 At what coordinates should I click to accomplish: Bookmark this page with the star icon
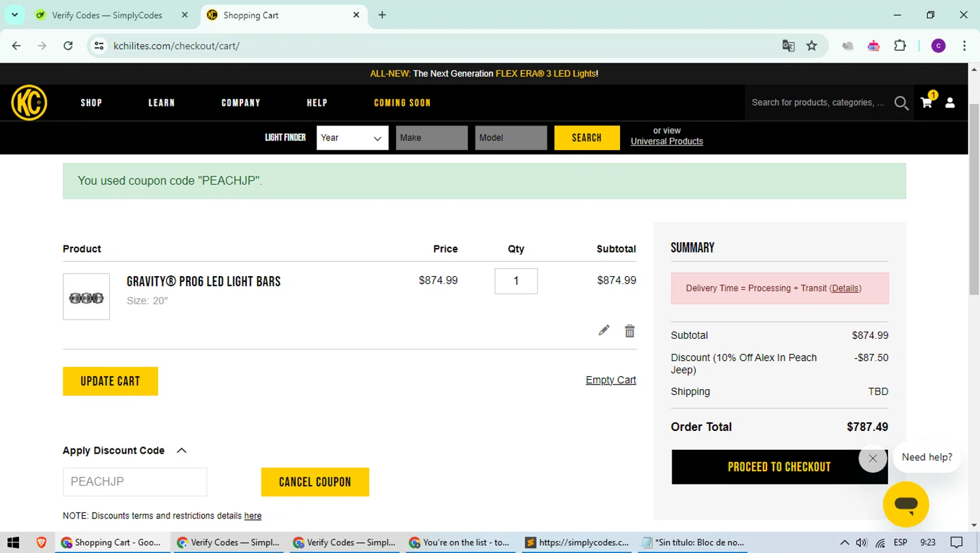coord(811,46)
